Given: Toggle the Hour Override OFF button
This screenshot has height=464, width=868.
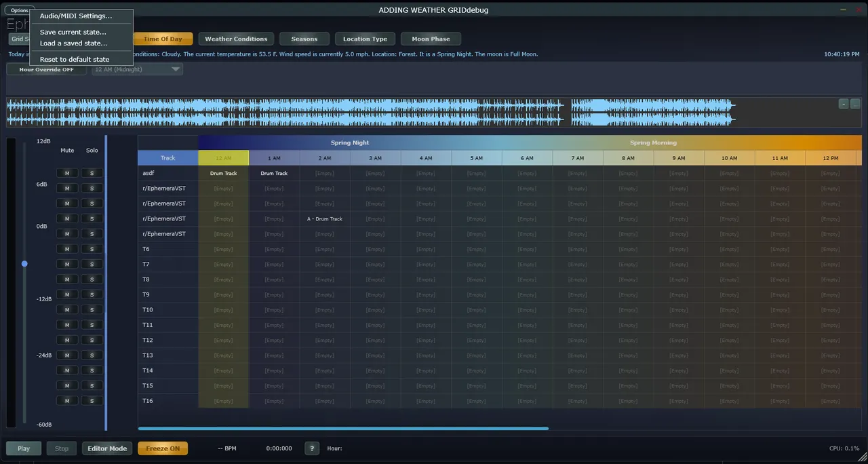Looking at the screenshot, I should 47,69.
